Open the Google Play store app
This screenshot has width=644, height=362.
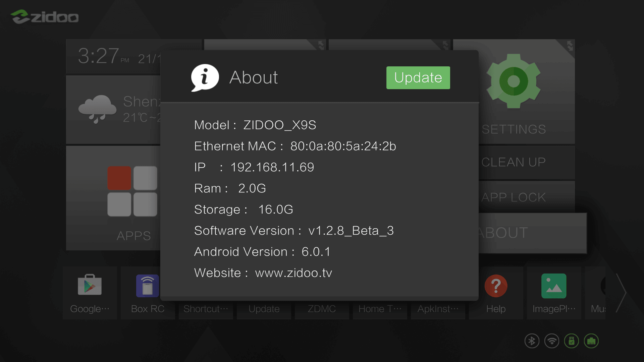tap(90, 293)
